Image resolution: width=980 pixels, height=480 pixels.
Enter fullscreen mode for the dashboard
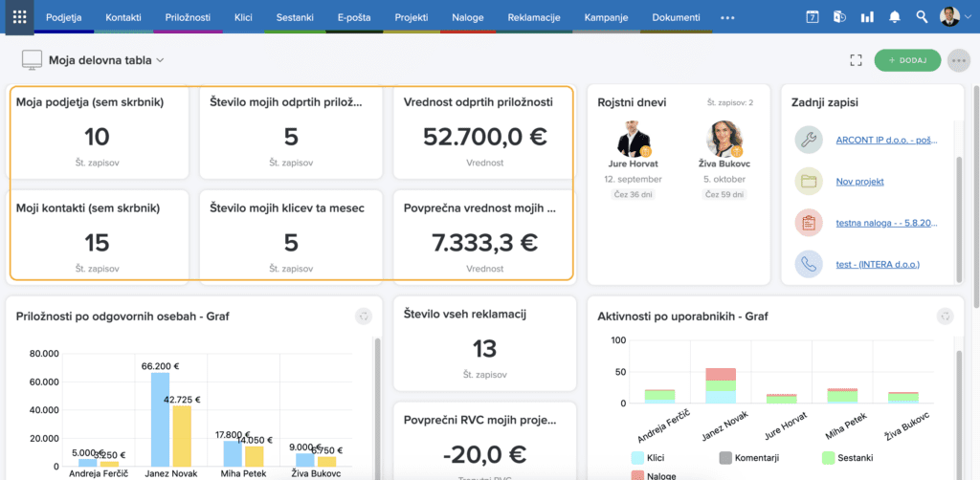[x=856, y=60]
